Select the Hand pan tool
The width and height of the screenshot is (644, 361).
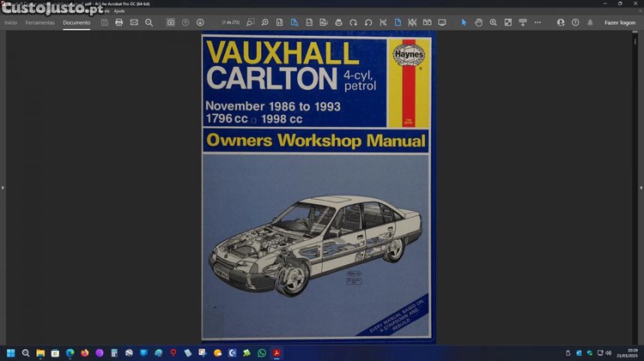coord(479,22)
